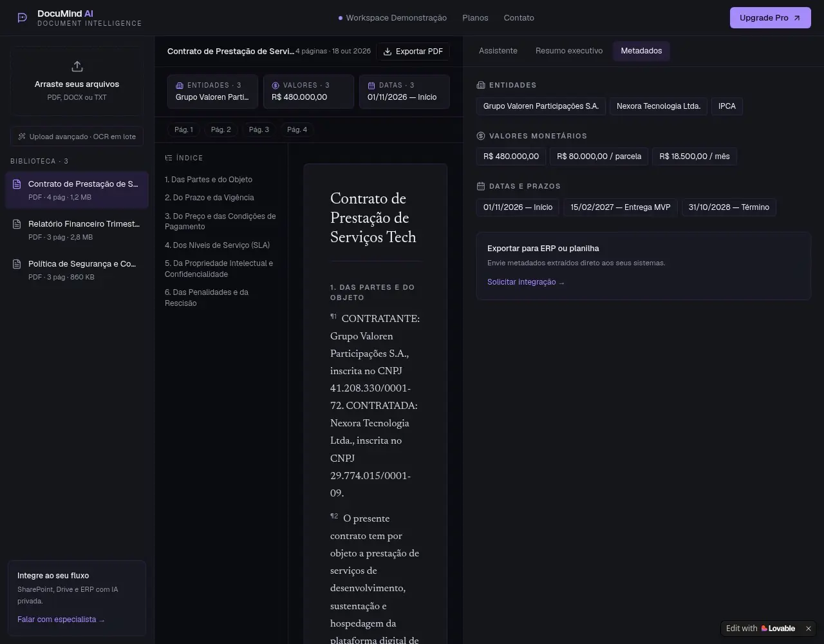Image resolution: width=824 pixels, height=644 pixels.
Task: Click the Valores Monetários coin icon
Action: pos(480,136)
